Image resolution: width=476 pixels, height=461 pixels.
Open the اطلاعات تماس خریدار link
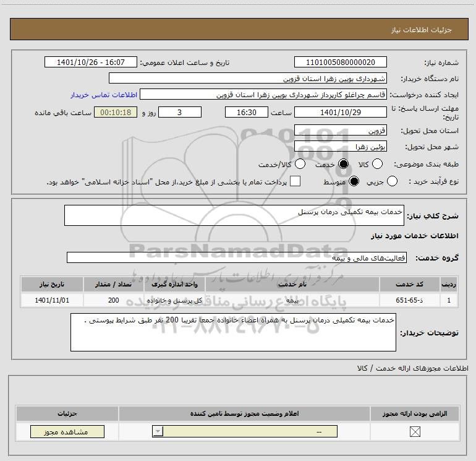click(x=104, y=95)
